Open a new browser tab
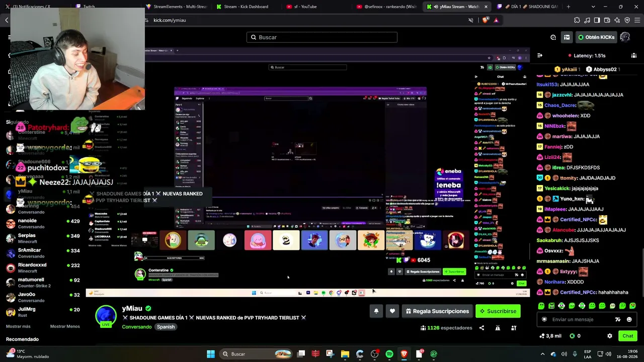644x362 pixels. click(x=569, y=7)
